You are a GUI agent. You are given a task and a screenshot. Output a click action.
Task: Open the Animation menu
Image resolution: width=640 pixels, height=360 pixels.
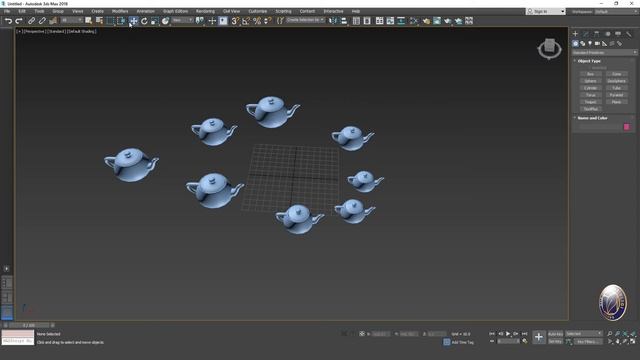146,11
